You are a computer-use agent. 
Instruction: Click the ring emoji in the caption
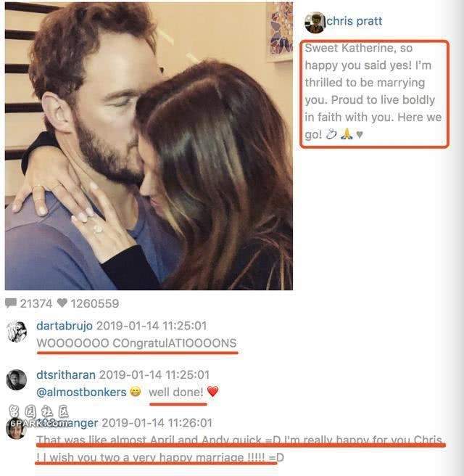click(331, 134)
